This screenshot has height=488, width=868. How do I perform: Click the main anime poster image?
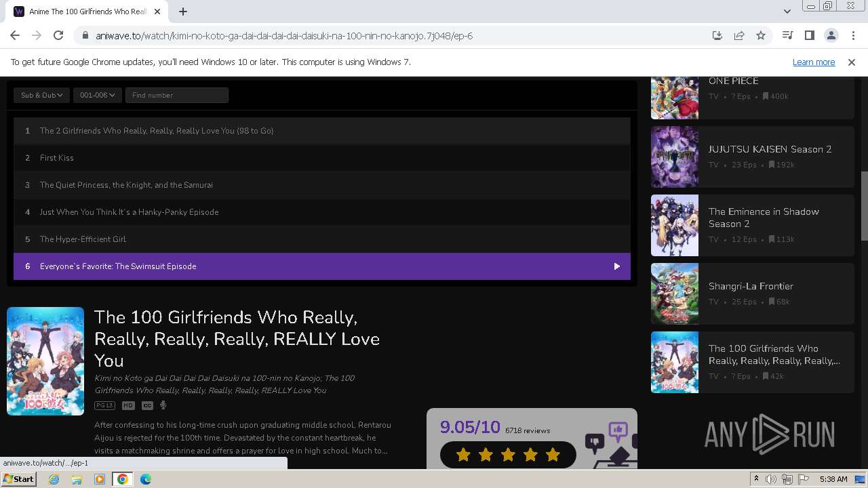click(45, 361)
